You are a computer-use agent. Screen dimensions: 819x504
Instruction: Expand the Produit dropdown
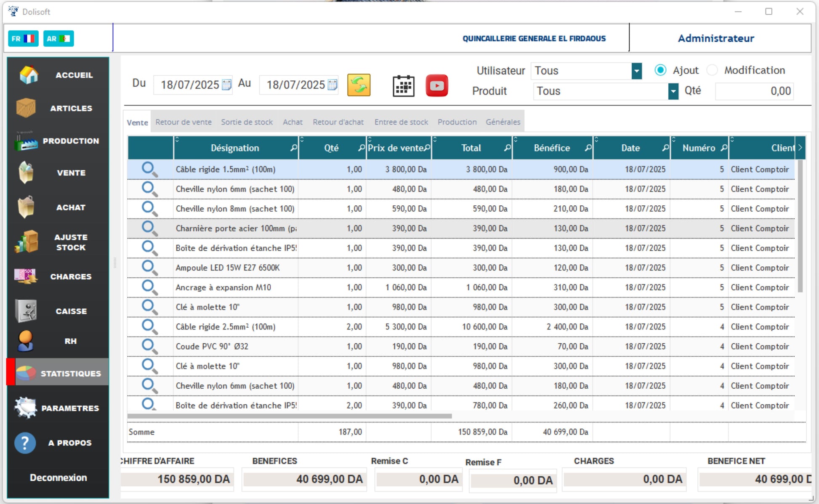point(673,91)
